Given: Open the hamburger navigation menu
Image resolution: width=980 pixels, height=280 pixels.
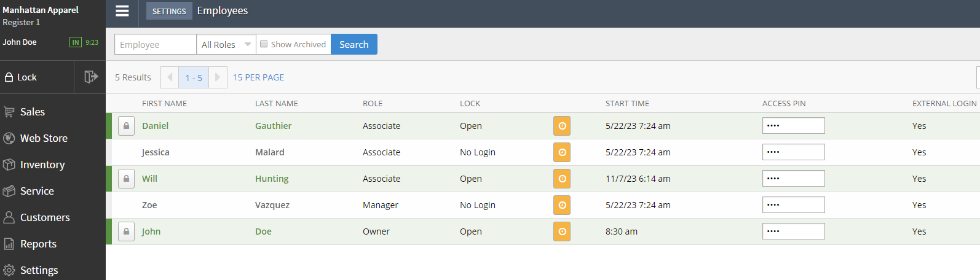Looking at the screenshot, I should tap(122, 11).
